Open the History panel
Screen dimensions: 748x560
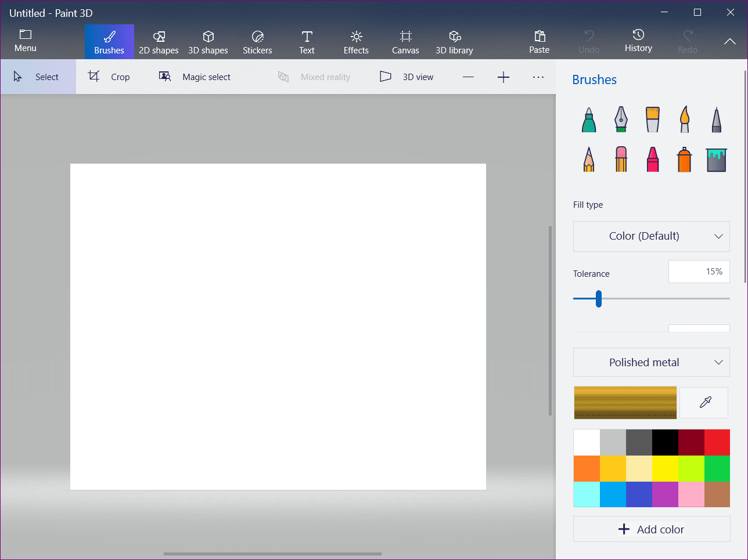(638, 41)
